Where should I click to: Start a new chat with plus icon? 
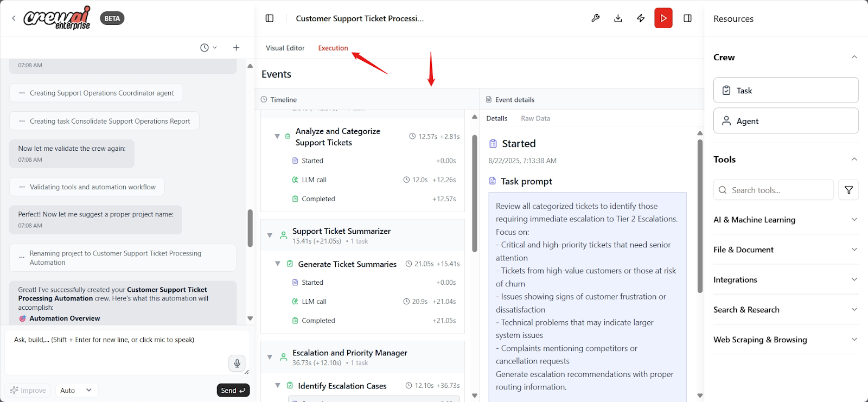coord(236,48)
